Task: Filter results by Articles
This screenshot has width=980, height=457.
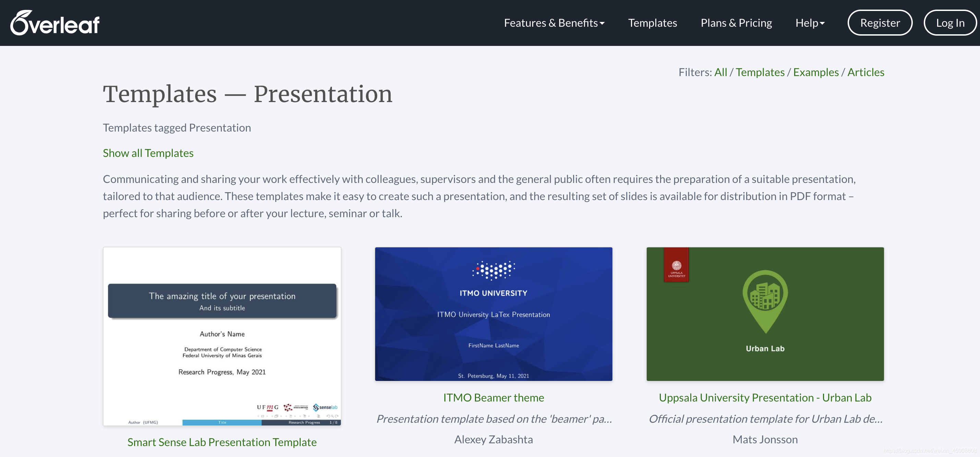Action: (865, 72)
